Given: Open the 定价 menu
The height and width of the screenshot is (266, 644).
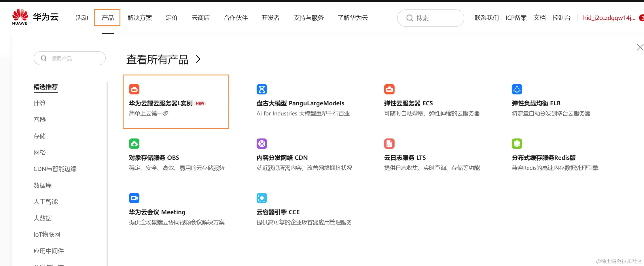Looking at the screenshot, I should pos(172,18).
